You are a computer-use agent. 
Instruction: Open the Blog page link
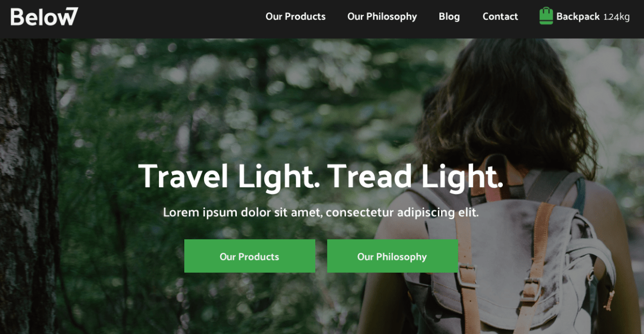[x=450, y=17]
